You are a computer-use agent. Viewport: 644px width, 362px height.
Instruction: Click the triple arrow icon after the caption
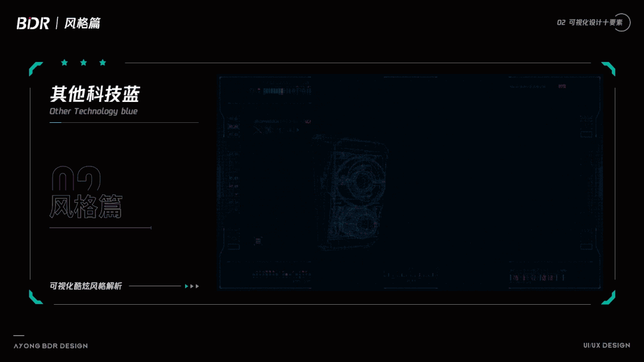click(192, 286)
